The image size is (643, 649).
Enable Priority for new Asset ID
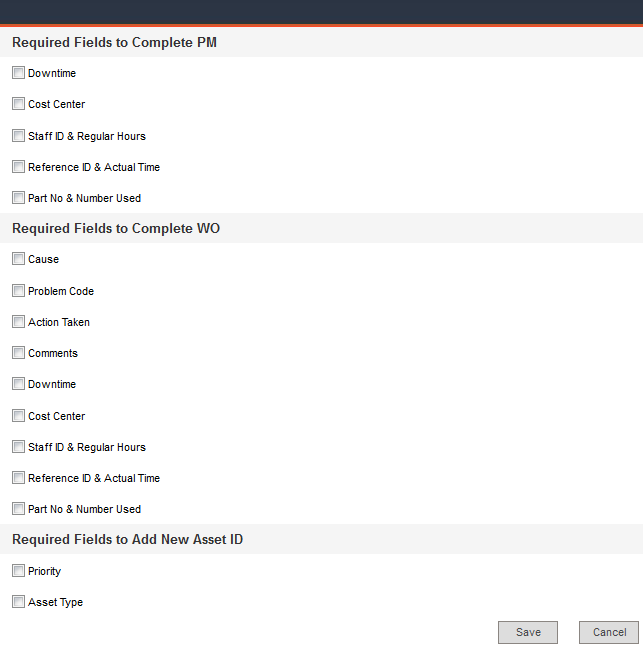(18, 571)
